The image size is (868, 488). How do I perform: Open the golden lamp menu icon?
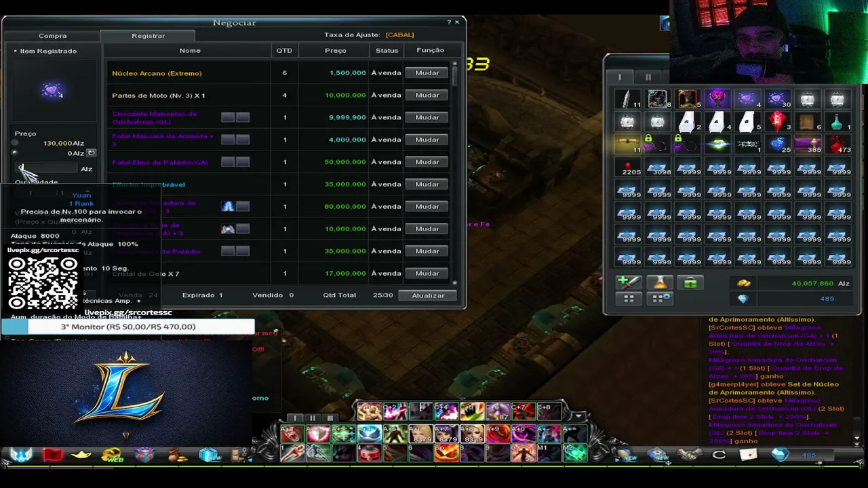pyautogui.click(x=81, y=455)
